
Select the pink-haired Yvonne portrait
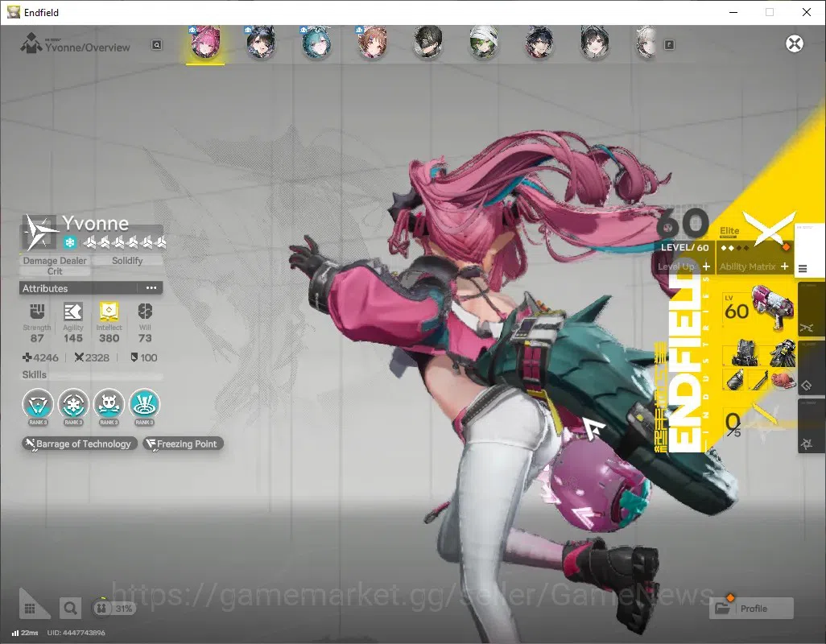coord(205,42)
